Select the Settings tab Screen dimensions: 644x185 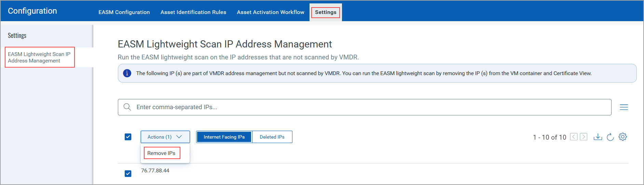point(326,12)
